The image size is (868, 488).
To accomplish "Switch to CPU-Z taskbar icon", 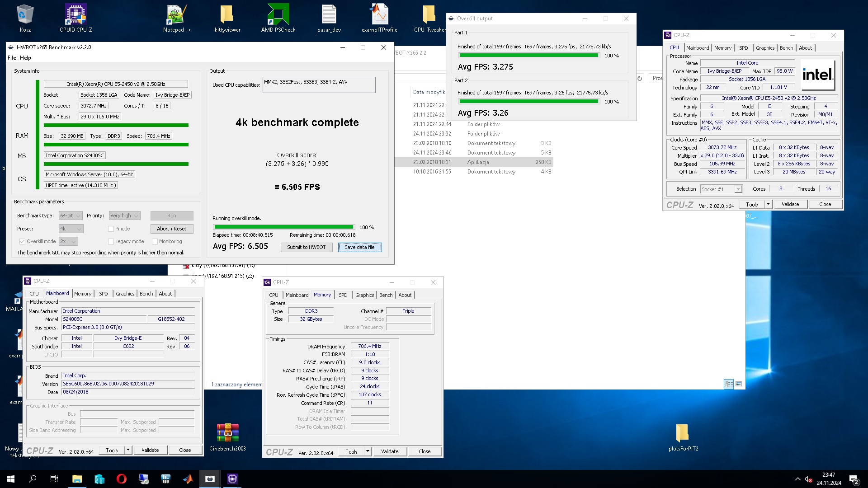I will (232, 479).
